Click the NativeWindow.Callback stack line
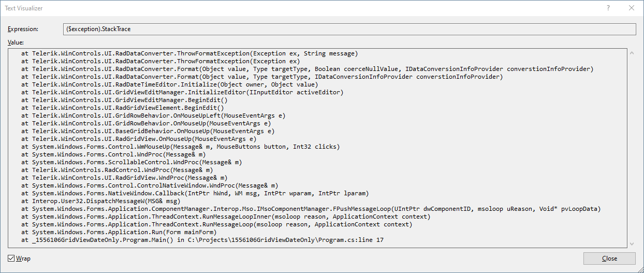644x273 pixels. pos(195,193)
